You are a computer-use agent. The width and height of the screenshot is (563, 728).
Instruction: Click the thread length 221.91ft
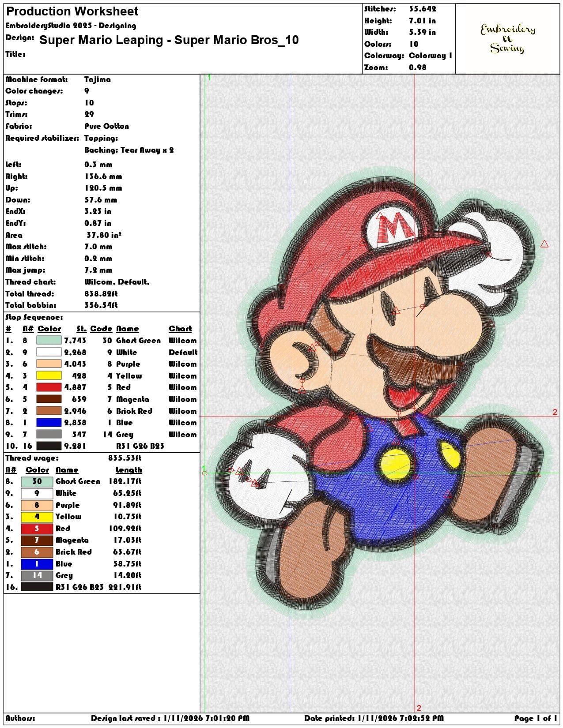click(x=125, y=587)
